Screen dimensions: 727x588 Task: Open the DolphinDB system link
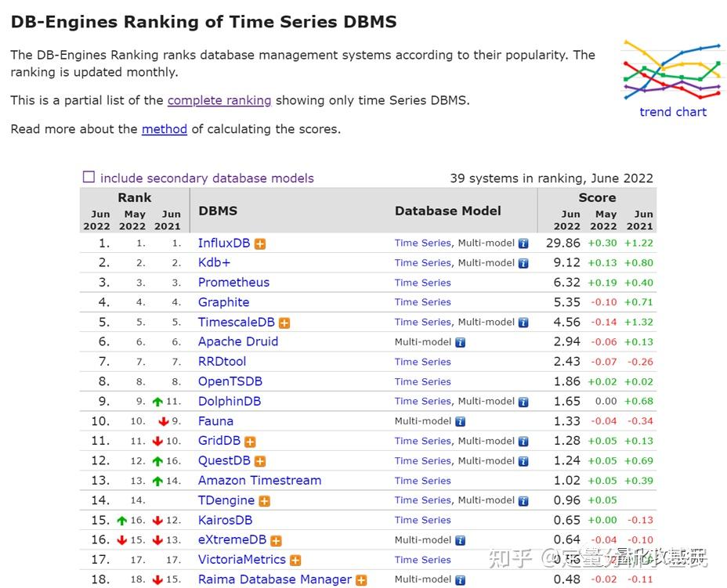230,402
